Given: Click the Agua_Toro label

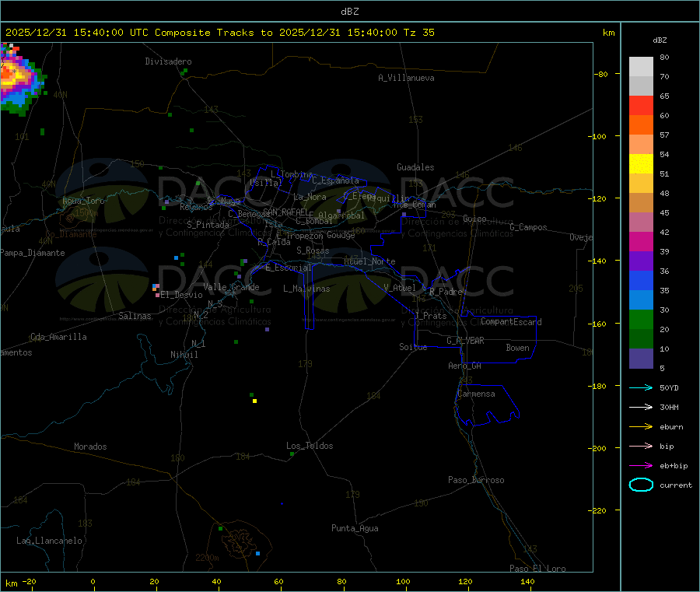Looking at the screenshot, I should click(83, 201).
